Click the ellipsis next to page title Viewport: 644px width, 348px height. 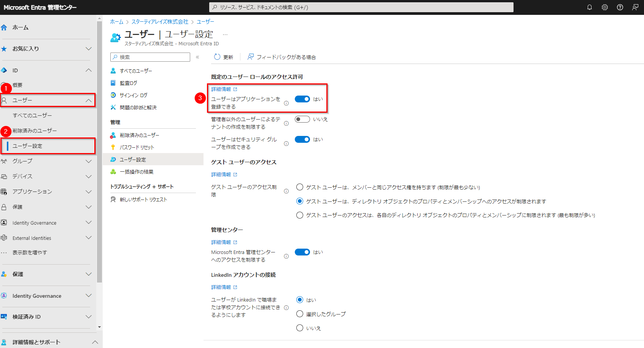click(225, 35)
